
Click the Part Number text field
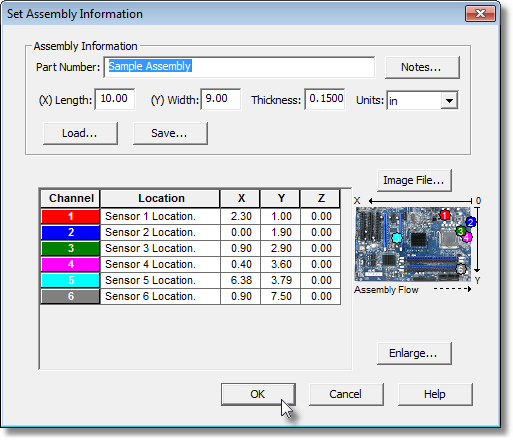pyautogui.click(x=239, y=67)
